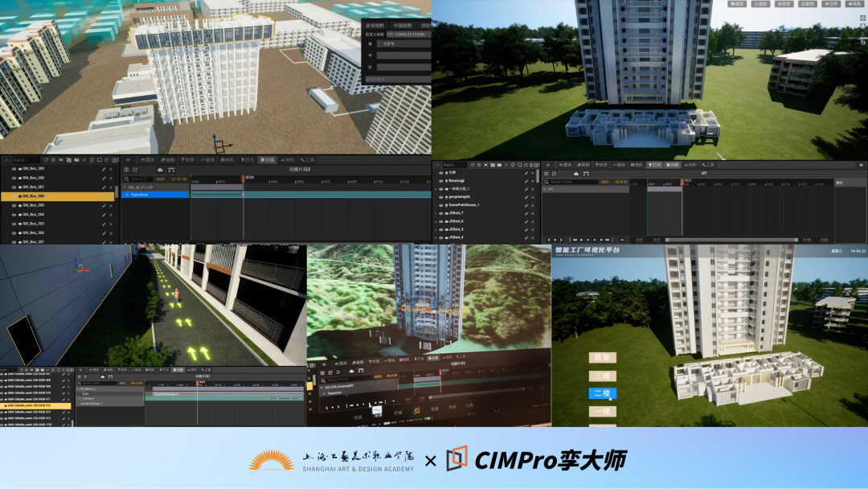
Task: Click the 一楼 floor button
Action: [602, 412]
